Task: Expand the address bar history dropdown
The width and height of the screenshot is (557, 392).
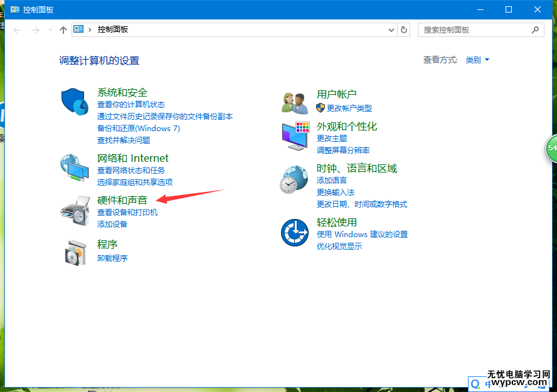Action: (x=391, y=30)
